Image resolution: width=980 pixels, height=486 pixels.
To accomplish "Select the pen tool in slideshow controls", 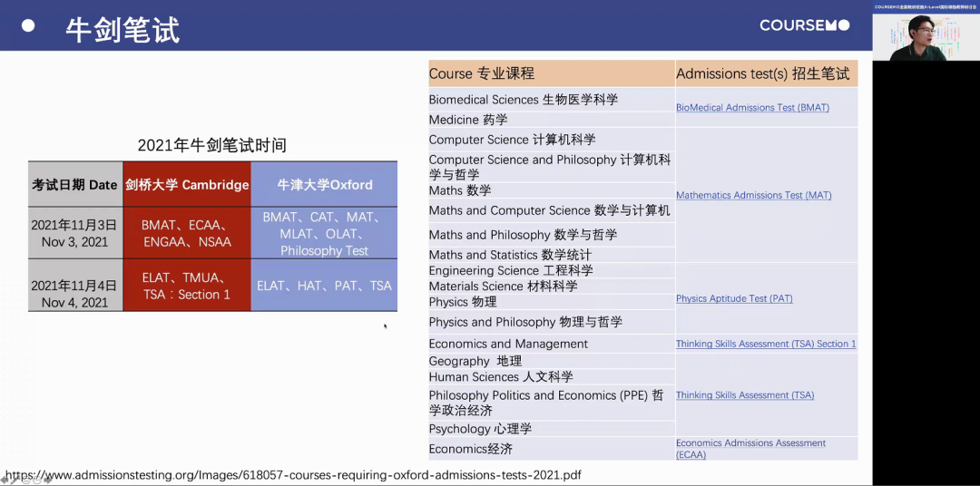I will click(14, 480).
